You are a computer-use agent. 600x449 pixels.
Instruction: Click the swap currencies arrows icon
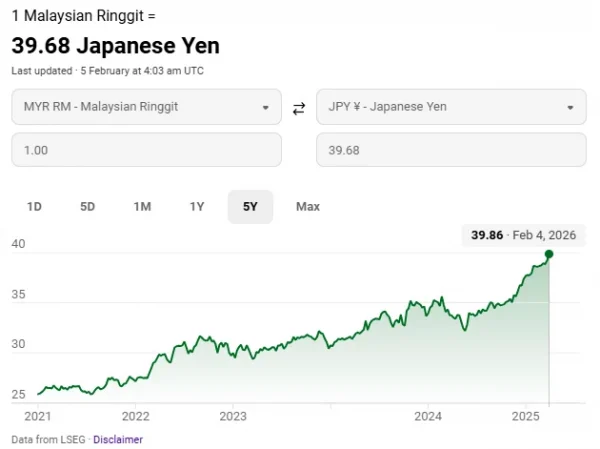pyautogui.click(x=298, y=108)
